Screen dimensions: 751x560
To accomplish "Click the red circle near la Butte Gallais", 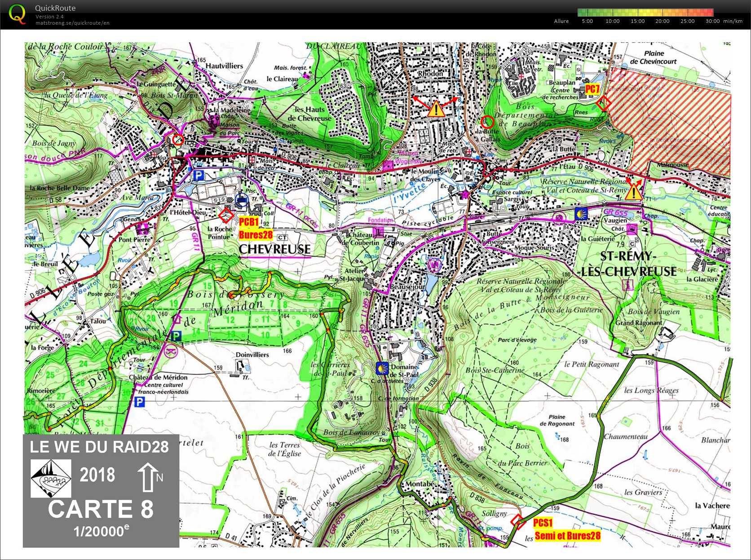I will pos(487,122).
